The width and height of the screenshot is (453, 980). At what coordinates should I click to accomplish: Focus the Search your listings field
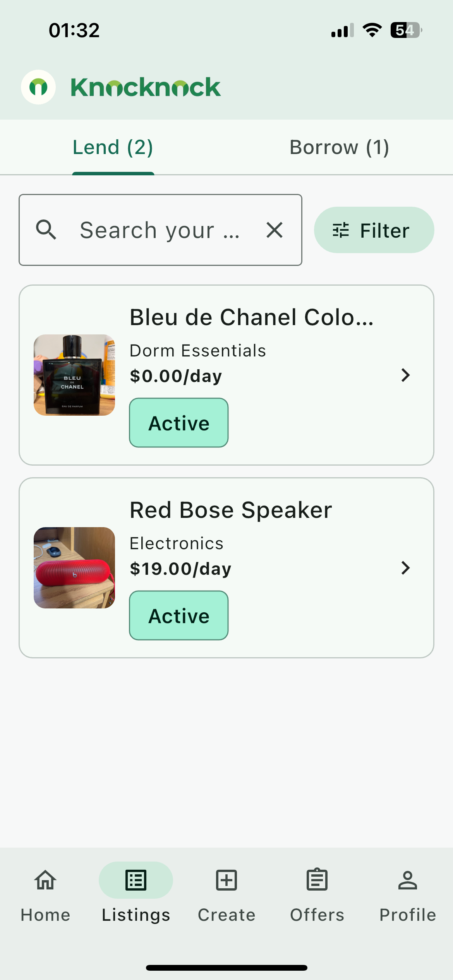coord(160,230)
